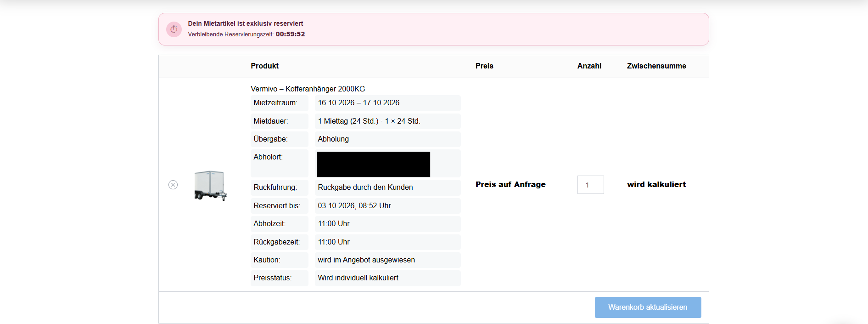Click the 11:00 Uhr value beside Abholzeit

[x=334, y=224]
